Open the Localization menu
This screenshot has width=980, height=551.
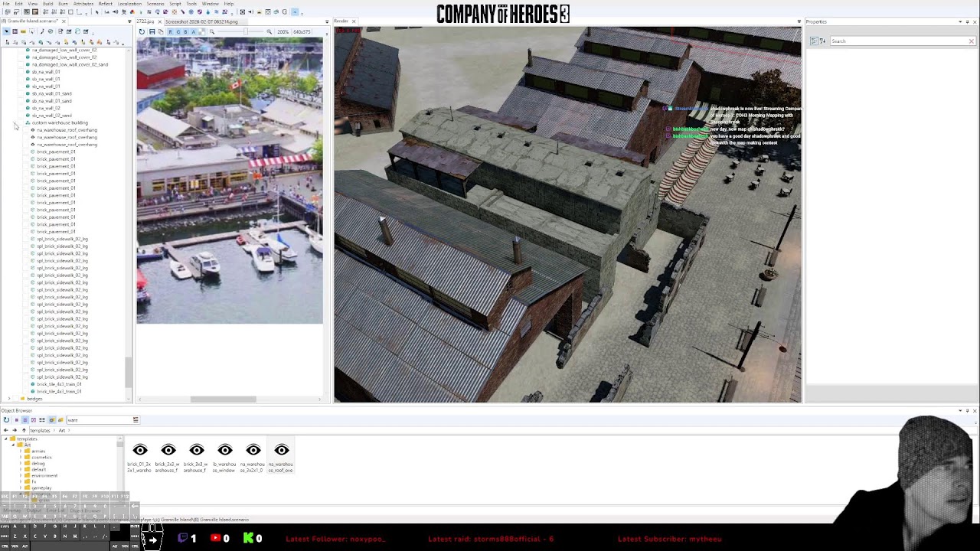pos(129,4)
